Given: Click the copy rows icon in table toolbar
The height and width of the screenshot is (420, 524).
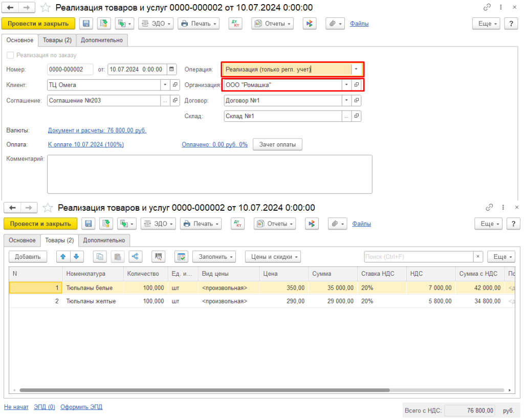Looking at the screenshot, I should 100,257.
